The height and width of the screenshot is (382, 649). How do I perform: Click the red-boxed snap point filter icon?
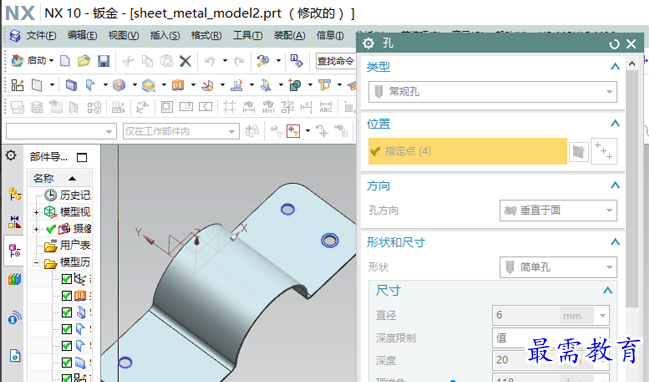pos(293,131)
